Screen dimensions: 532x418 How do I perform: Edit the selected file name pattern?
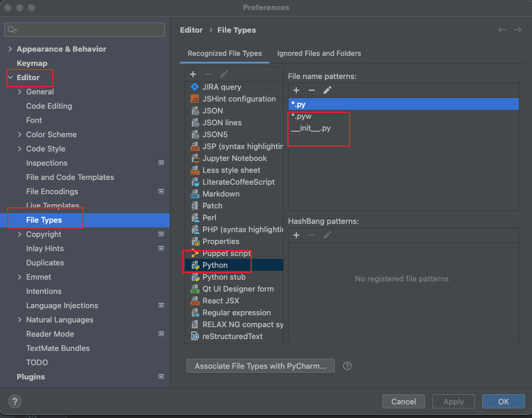327,90
